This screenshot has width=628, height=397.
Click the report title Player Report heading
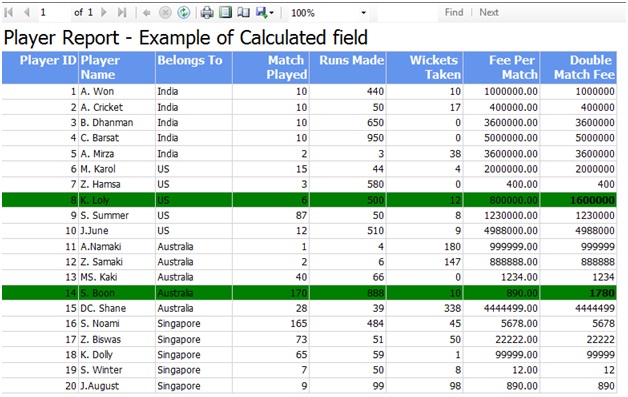coord(185,38)
